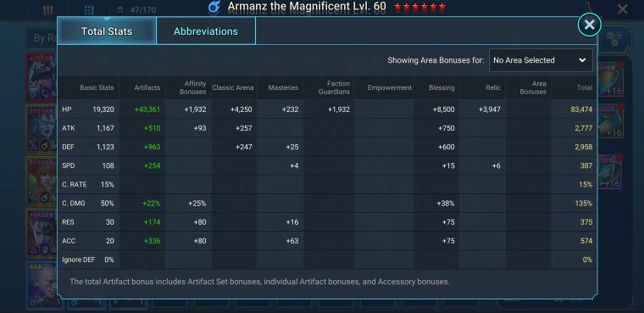Click the three-bar list view icon
Viewport: 644px width, 313px height.
pos(48,10)
